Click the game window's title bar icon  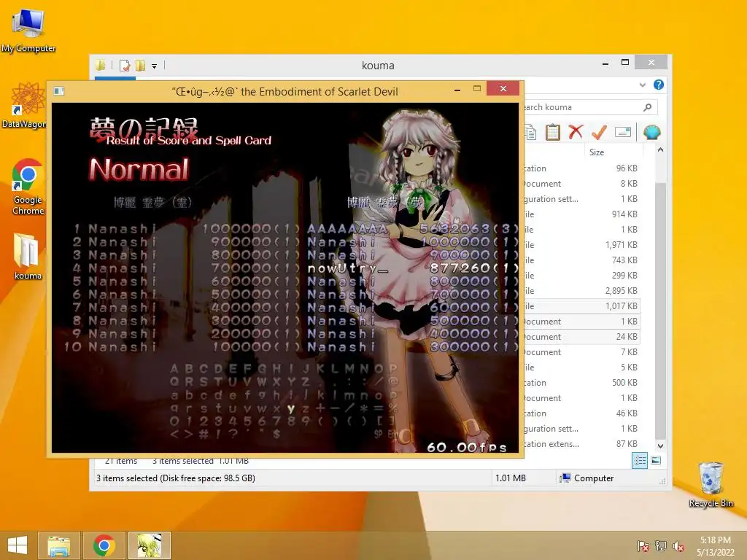click(x=59, y=91)
